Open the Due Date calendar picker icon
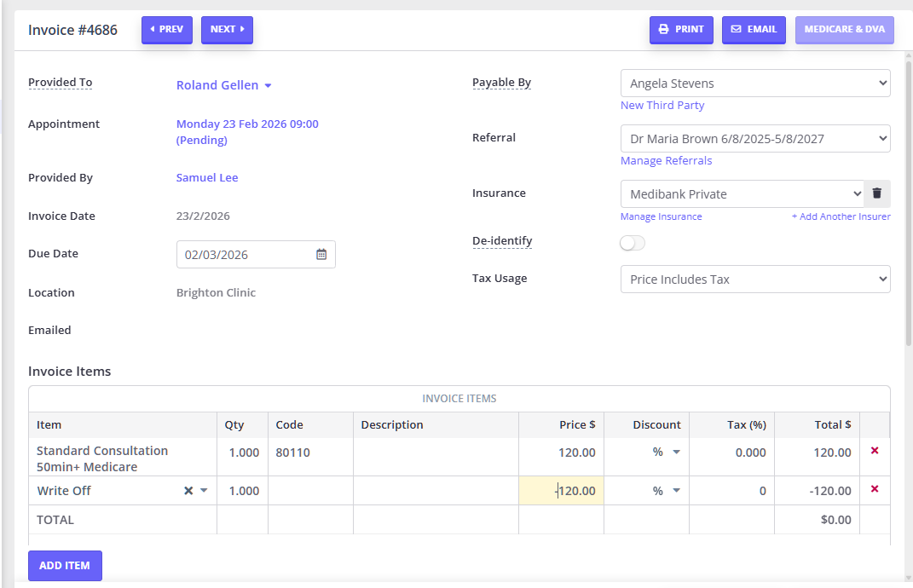 (x=321, y=254)
